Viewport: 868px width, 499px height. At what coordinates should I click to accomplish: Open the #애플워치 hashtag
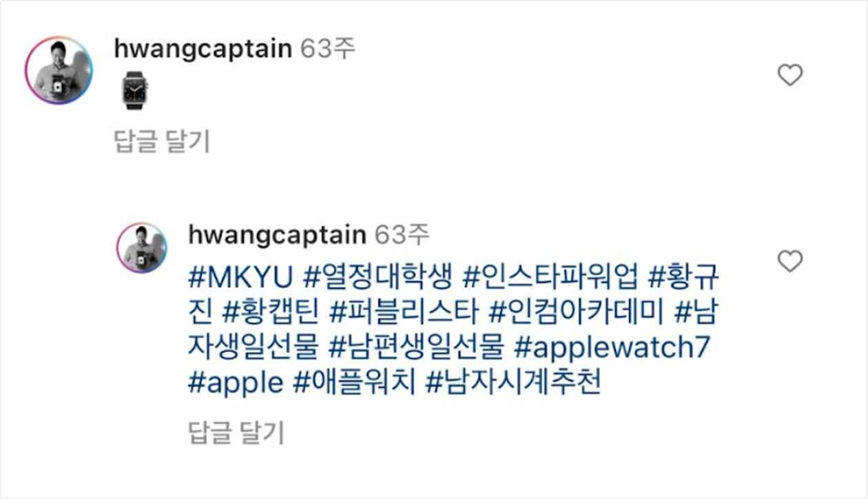click(x=355, y=383)
